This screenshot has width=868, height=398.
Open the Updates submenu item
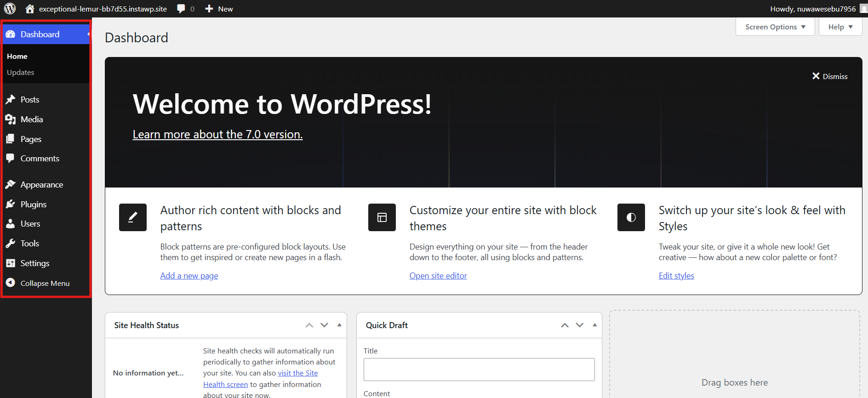(x=21, y=73)
